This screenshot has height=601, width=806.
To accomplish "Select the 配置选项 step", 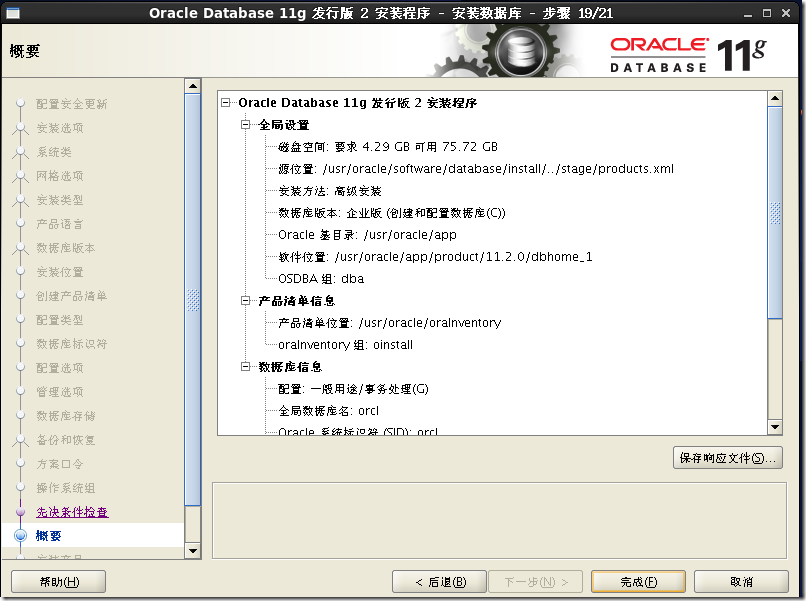I will click(60, 368).
